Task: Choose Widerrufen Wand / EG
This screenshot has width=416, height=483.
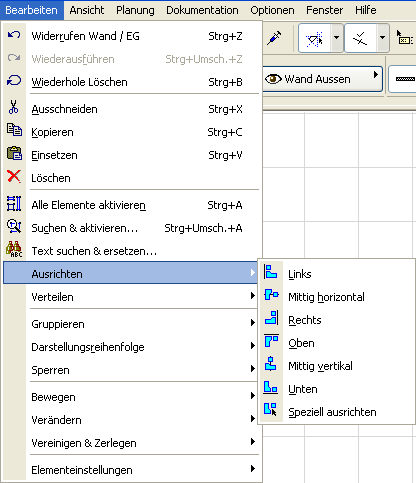Action: 132,36
